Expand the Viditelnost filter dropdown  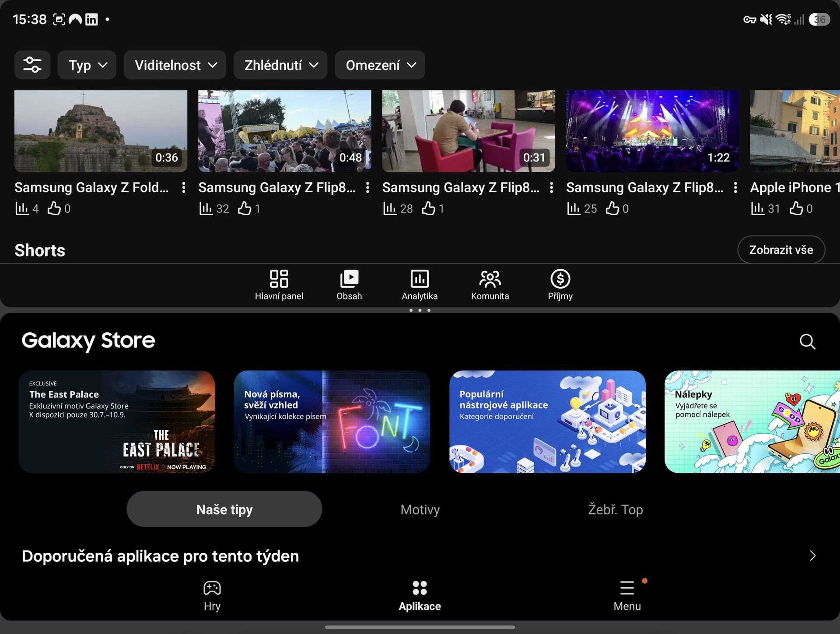[175, 65]
